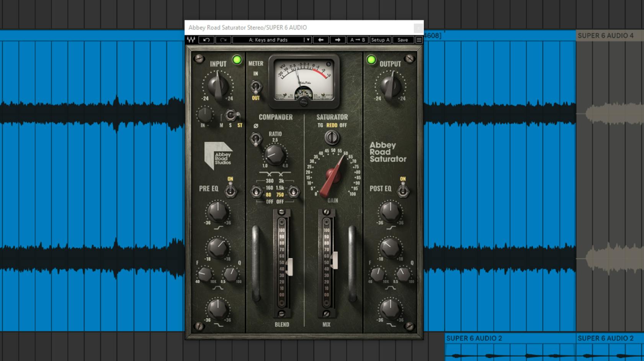
Task: Click the Compander Ratio knob
Action: pyautogui.click(x=275, y=155)
